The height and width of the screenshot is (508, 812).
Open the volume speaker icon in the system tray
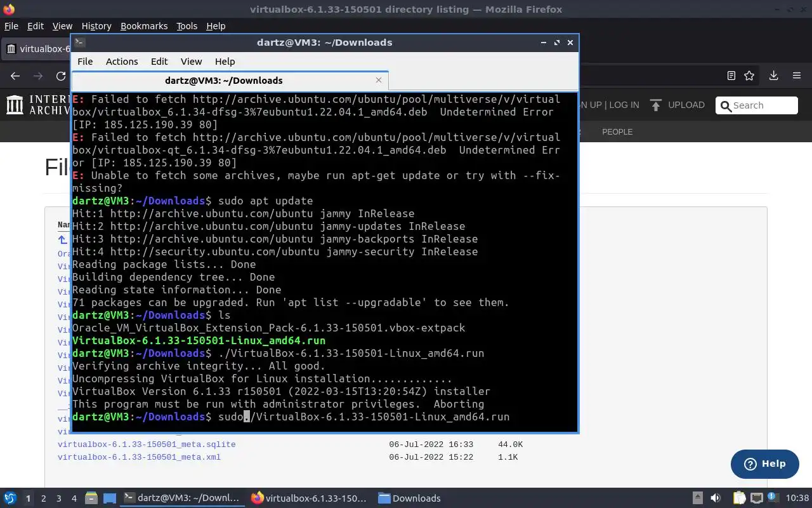[716, 498]
